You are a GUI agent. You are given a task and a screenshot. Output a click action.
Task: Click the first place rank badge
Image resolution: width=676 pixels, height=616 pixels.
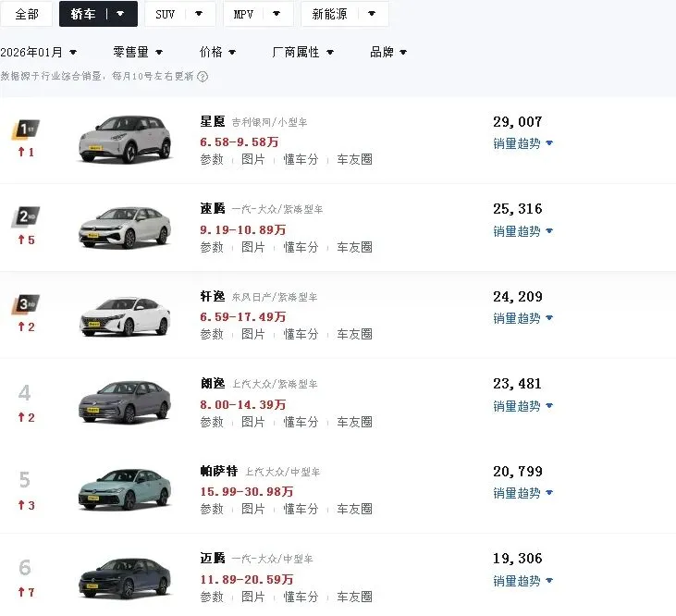pyautogui.click(x=25, y=129)
